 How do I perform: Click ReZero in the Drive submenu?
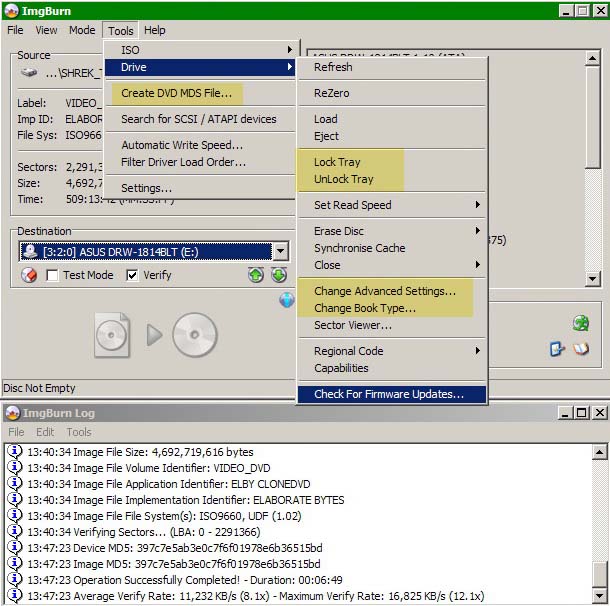point(392,93)
